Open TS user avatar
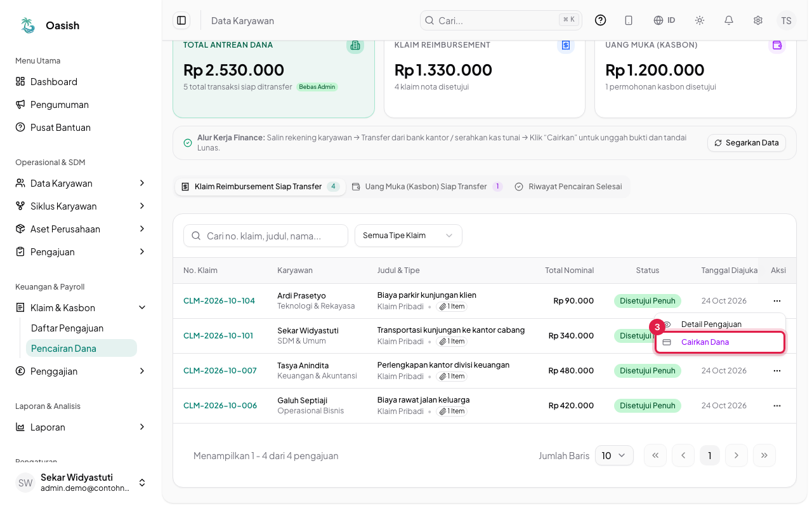The height and width of the screenshot is (508, 812). (786, 20)
